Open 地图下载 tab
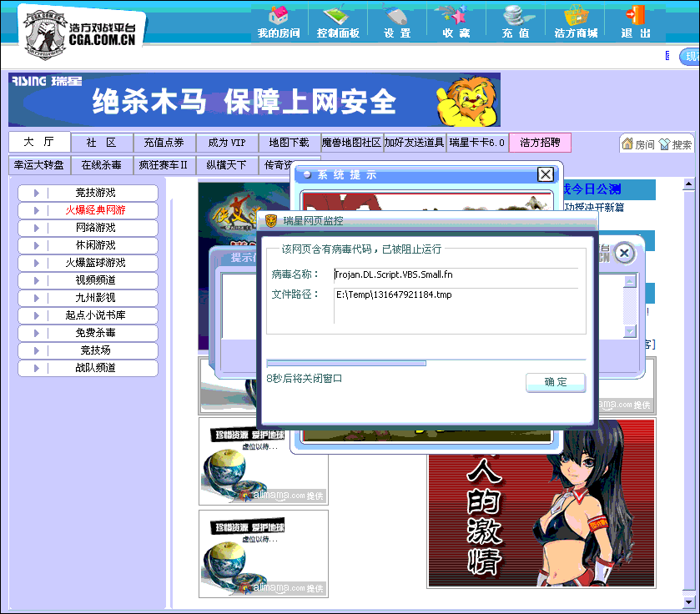The image size is (700, 614). pyautogui.click(x=290, y=143)
